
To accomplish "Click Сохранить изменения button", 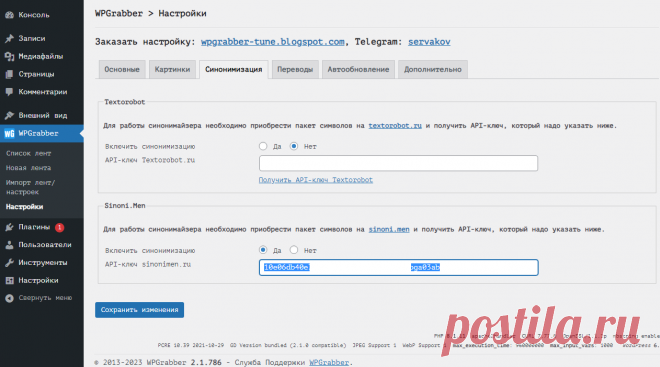I will (x=139, y=310).
